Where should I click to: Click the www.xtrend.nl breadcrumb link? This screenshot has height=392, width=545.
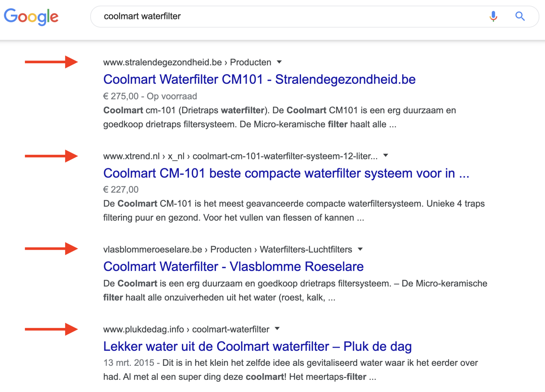(131, 156)
